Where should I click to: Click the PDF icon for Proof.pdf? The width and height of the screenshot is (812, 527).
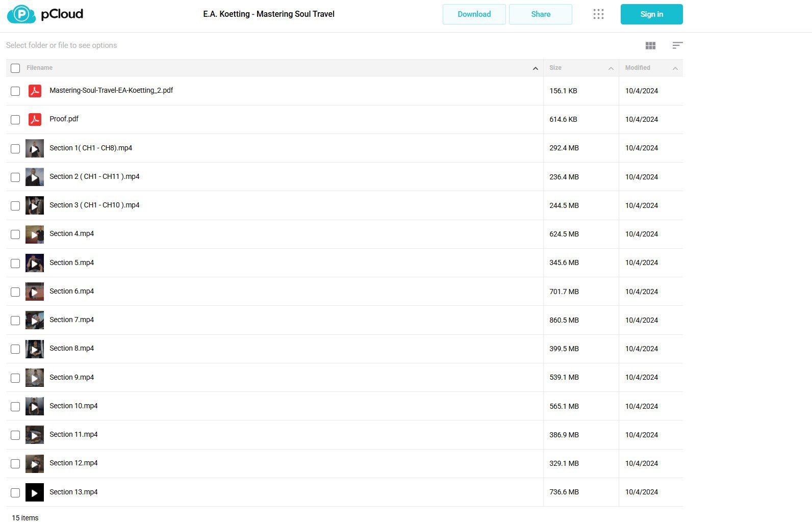pos(35,119)
